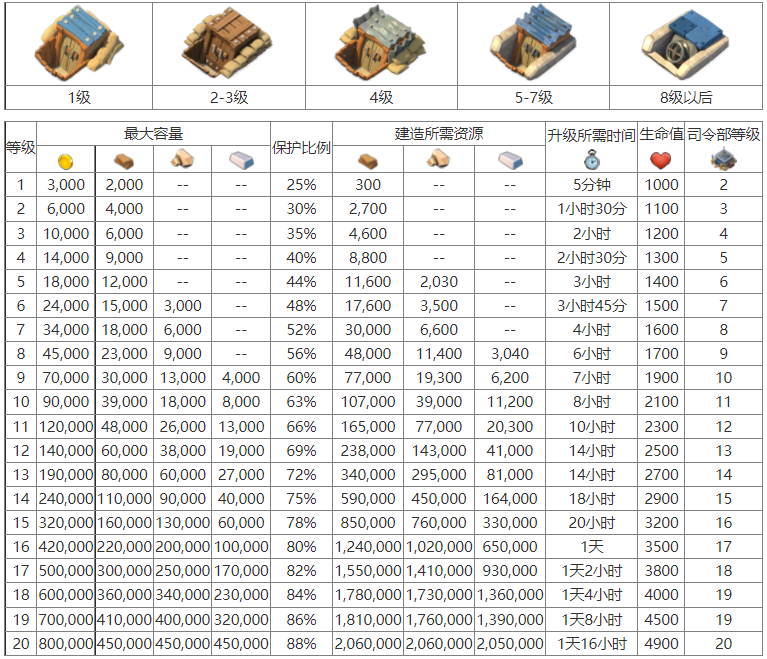Click the 1小时30分 upgrade time cell
This screenshot has width=767, height=659.
(591, 209)
